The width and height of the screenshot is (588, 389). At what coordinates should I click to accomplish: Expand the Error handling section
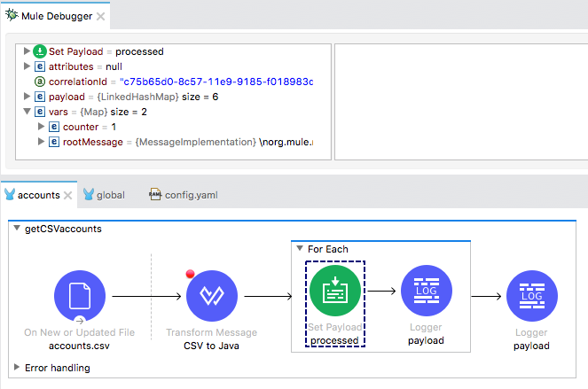click(17, 367)
